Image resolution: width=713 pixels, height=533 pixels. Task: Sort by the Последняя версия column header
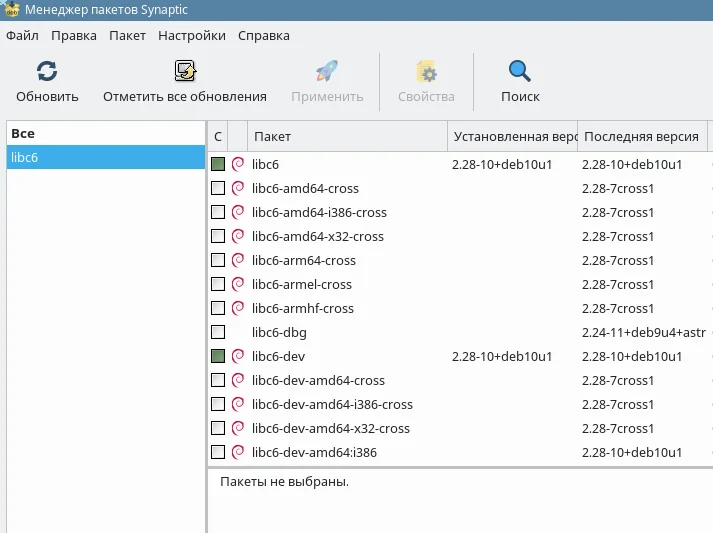pos(642,136)
